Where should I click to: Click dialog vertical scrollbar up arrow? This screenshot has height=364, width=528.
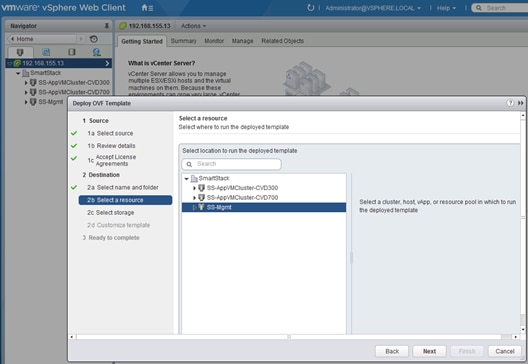point(523,115)
